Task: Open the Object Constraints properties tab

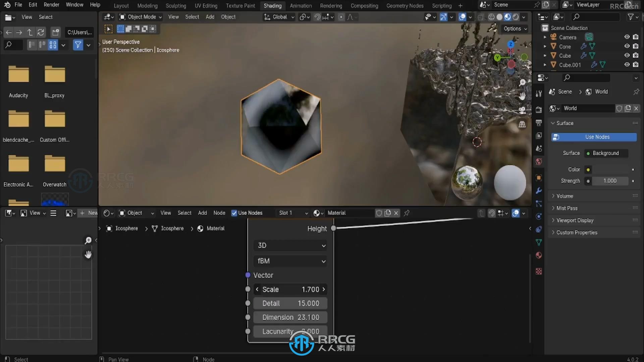Action: (x=539, y=229)
